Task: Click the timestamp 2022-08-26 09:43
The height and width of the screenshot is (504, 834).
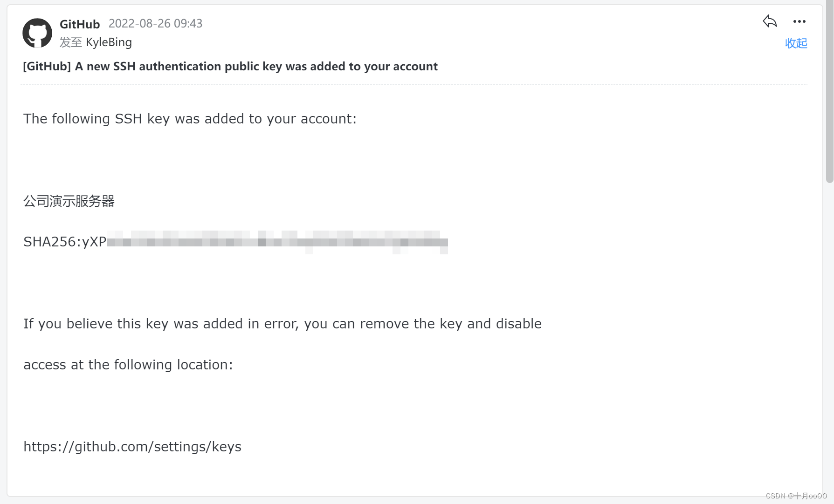Action: tap(155, 24)
